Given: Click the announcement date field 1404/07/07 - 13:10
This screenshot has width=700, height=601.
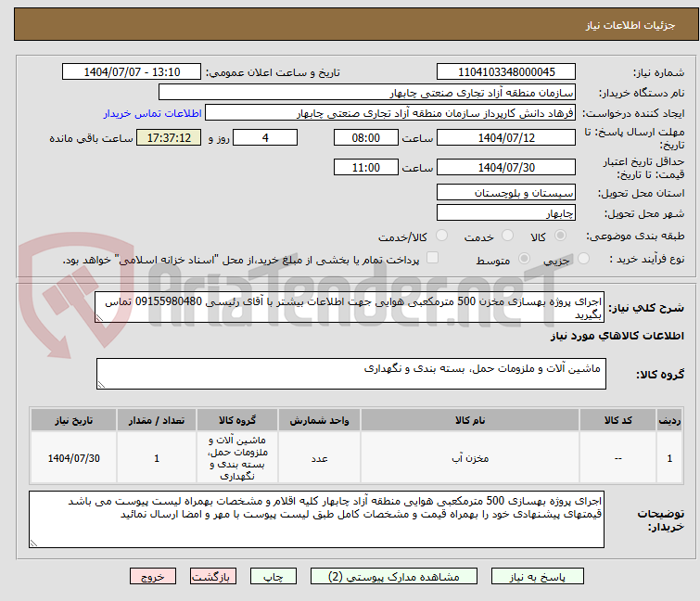Looking at the screenshot, I should (132, 72).
